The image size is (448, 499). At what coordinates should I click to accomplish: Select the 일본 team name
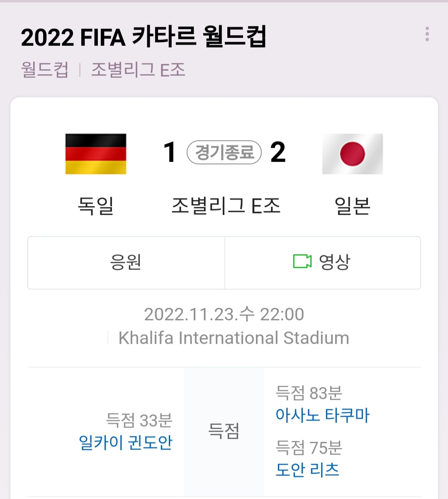(352, 205)
